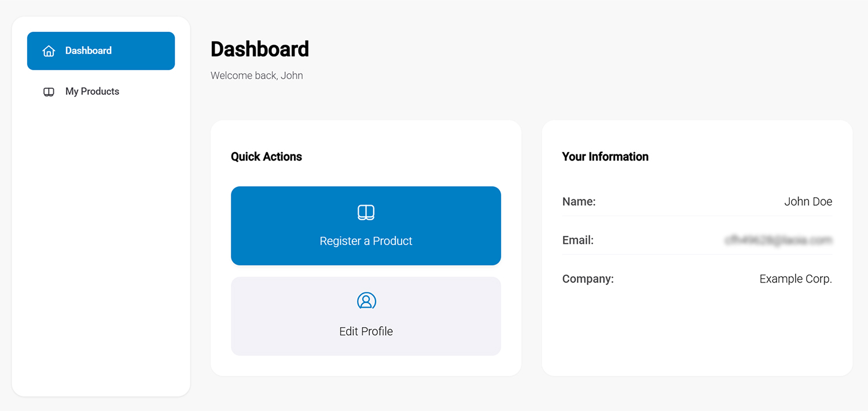Click the home icon in the sidebar
Image resolution: width=868 pixels, height=411 pixels.
tap(49, 51)
